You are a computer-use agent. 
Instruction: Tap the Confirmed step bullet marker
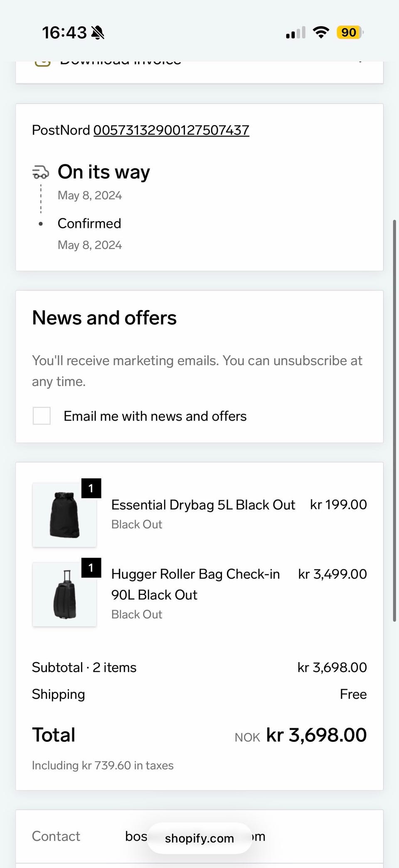point(41,224)
